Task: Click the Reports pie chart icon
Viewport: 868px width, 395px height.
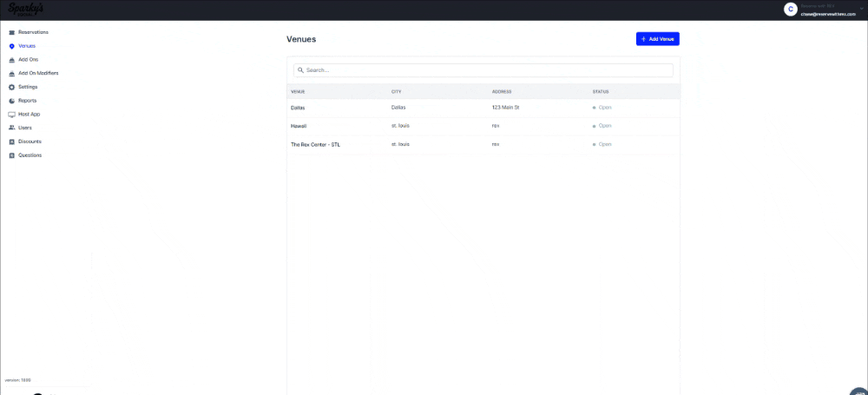Action: (11, 101)
